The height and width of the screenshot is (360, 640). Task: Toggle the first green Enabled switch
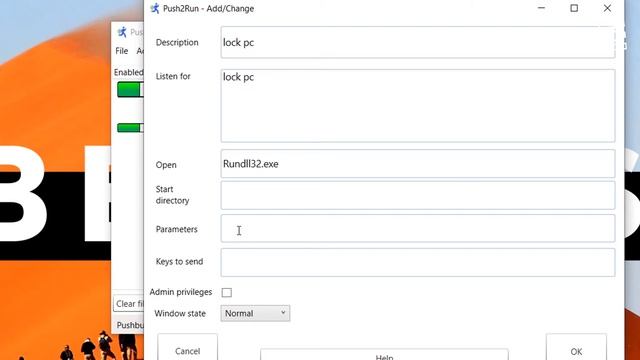pos(130,90)
